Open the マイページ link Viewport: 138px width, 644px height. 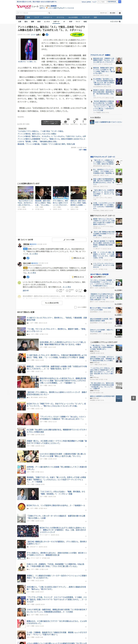coord(103,13)
